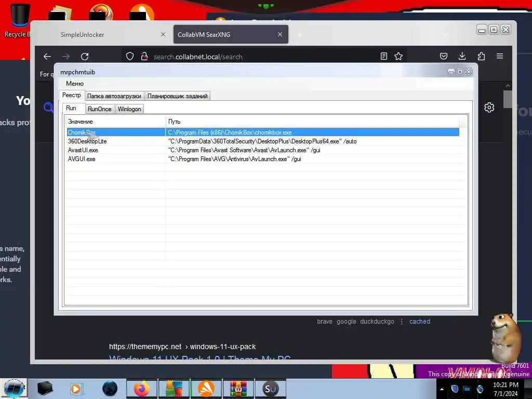Open WinRAR taskbar icon
532x399 pixels.
(238, 389)
